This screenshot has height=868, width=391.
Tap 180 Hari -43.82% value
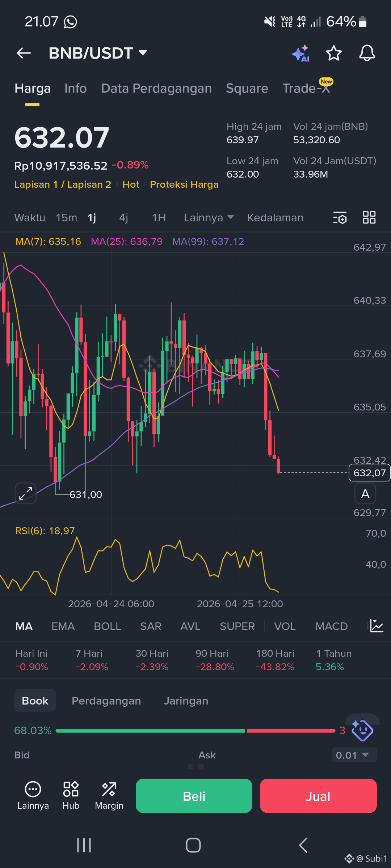coord(275,667)
